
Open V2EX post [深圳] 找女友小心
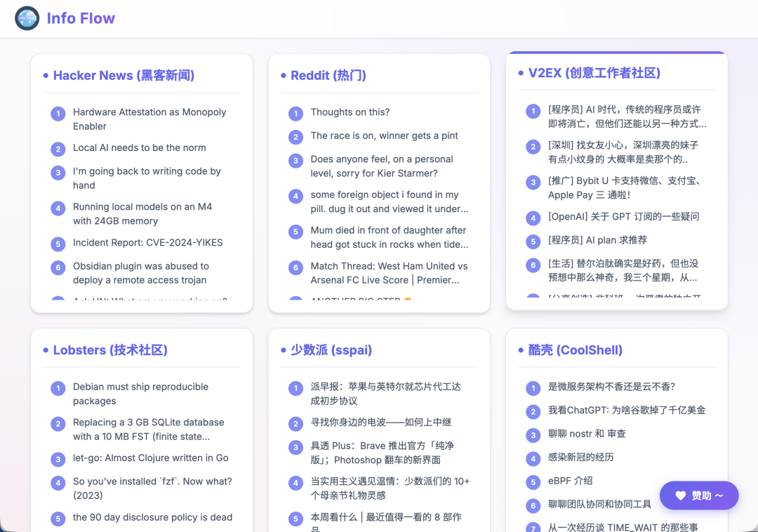tap(623, 152)
